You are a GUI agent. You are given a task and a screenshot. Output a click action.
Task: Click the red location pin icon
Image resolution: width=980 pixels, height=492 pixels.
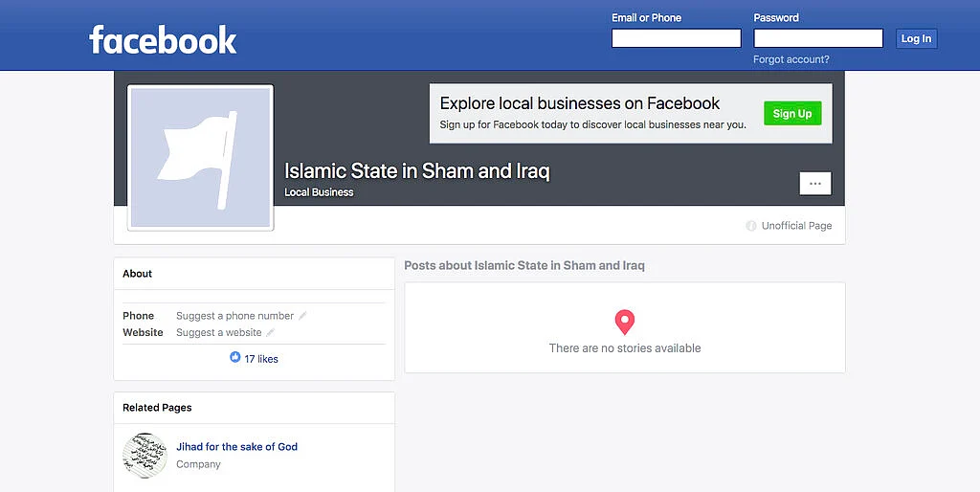(x=624, y=323)
